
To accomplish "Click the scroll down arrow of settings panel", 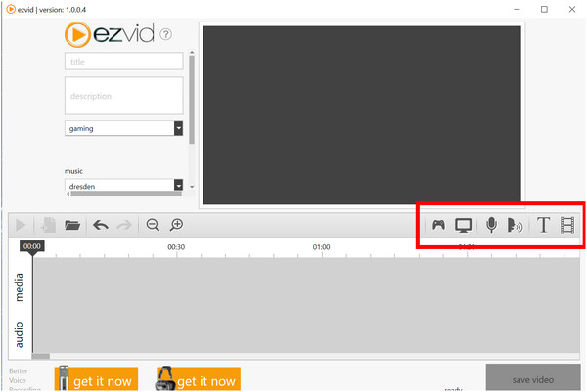I will (x=192, y=187).
